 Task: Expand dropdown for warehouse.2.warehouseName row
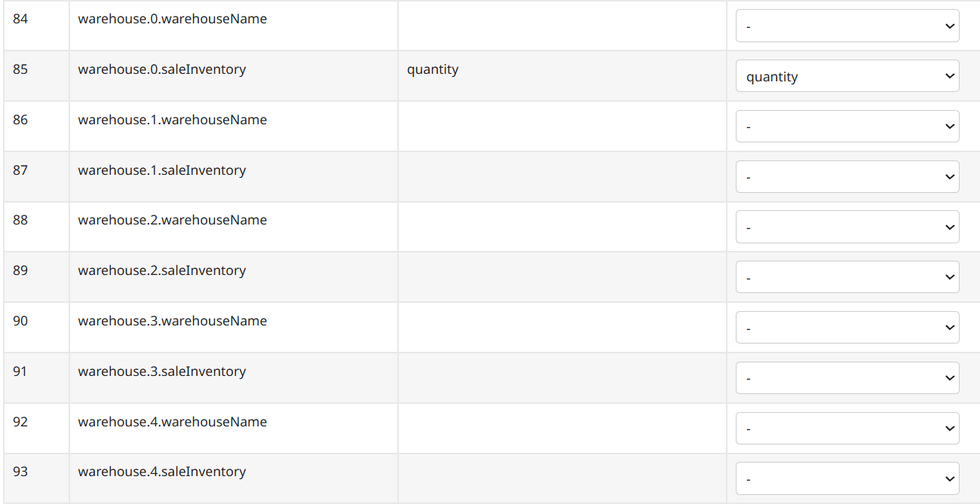[x=847, y=227]
